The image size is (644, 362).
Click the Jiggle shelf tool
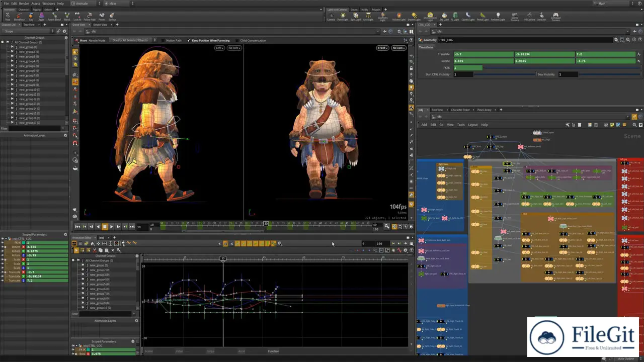coord(42,17)
